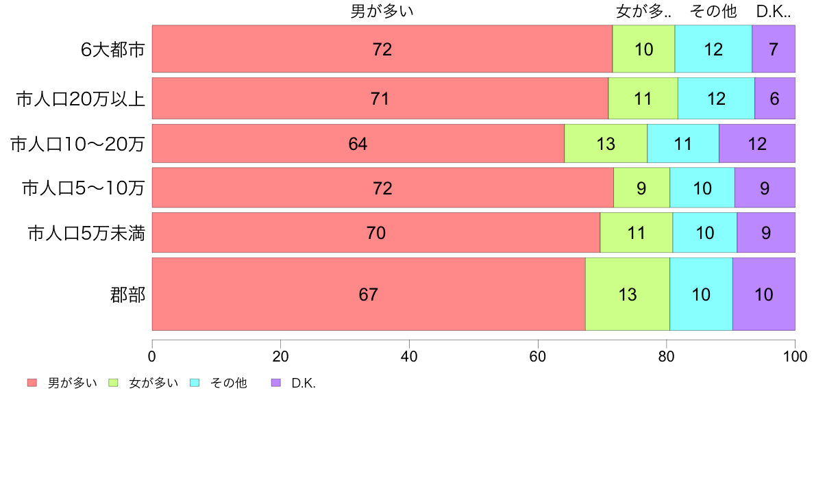This screenshot has width=814, height=504.
Task: Select the 郡部 green segment showing 13
Action: 628,294
